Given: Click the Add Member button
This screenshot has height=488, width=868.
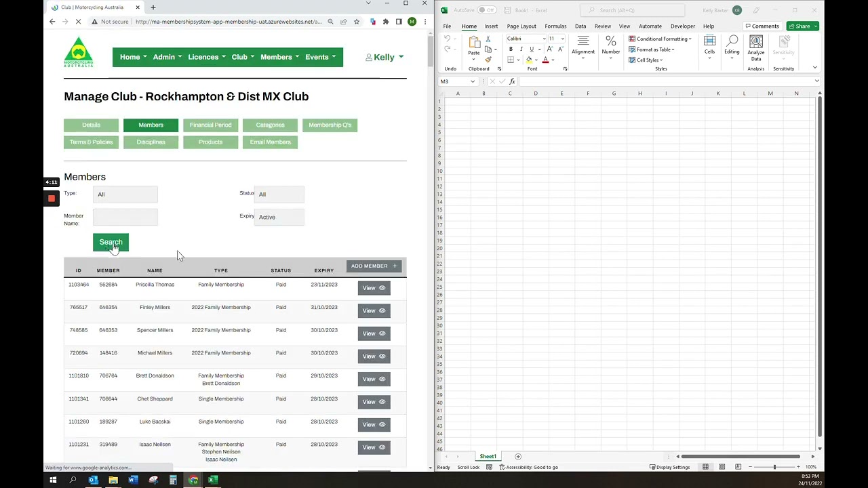Looking at the screenshot, I should (374, 266).
